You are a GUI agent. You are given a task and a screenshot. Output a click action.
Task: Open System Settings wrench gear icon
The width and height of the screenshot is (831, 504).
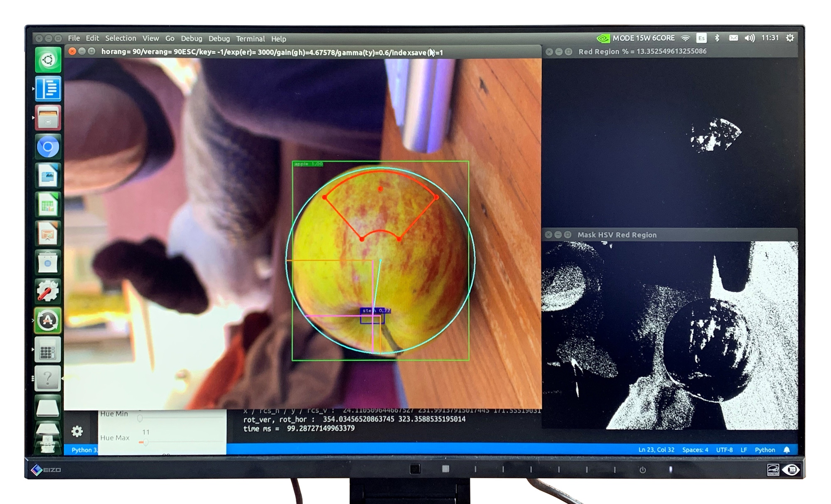click(x=48, y=291)
